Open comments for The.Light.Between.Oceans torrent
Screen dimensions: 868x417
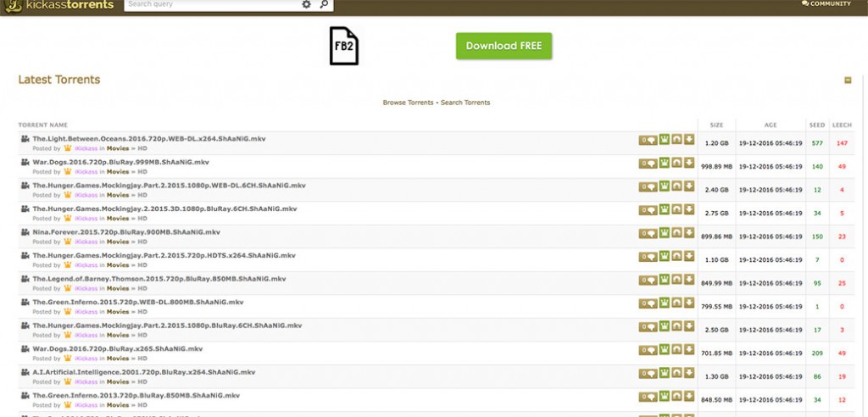coord(648,141)
